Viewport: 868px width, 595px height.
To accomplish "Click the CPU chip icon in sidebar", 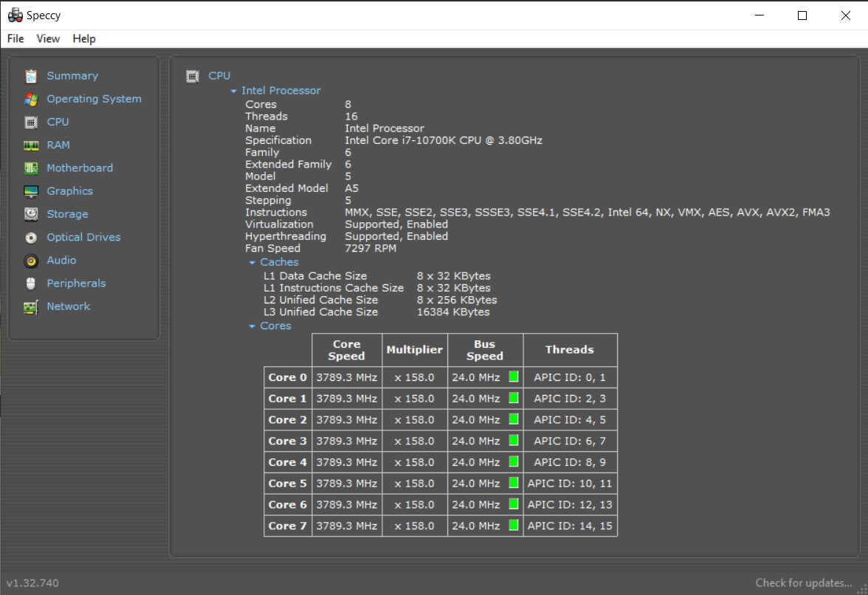I will click(x=31, y=123).
